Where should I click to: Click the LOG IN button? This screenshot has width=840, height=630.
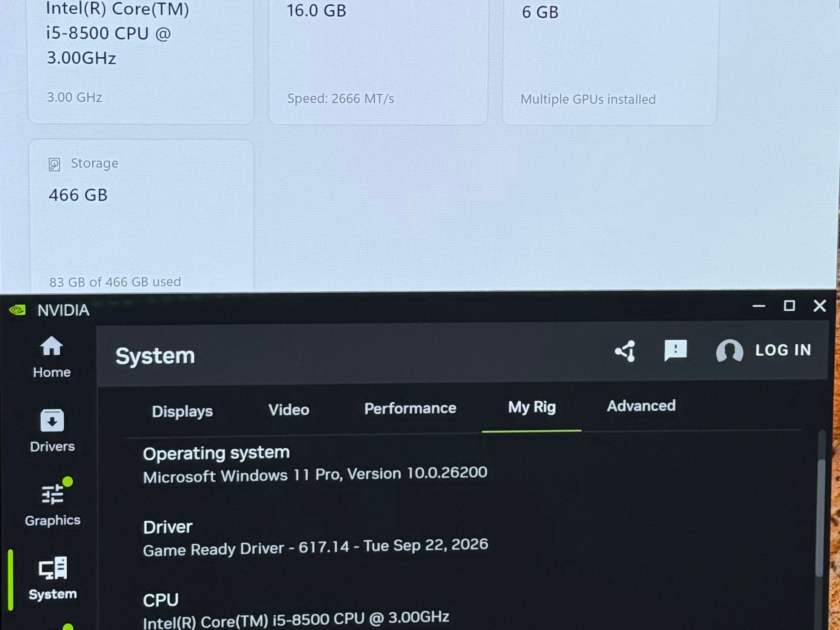[783, 350]
